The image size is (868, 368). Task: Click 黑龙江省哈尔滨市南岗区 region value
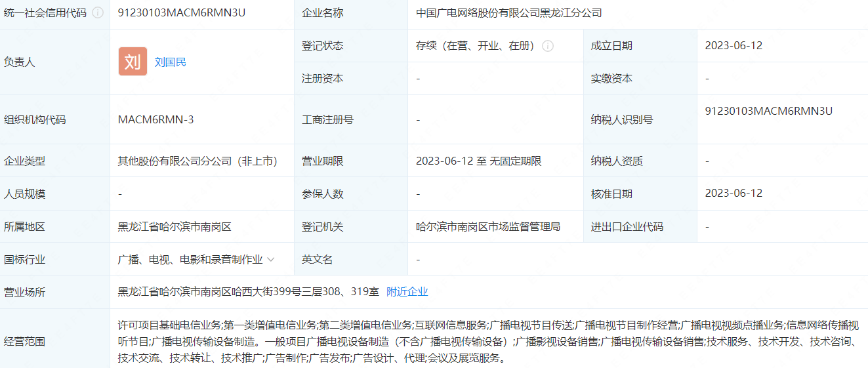point(175,227)
